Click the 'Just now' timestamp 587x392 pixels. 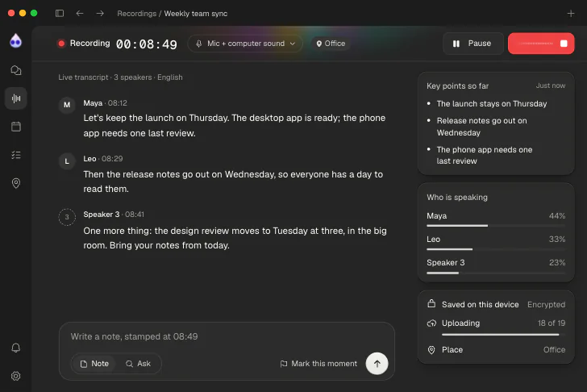click(550, 85)
